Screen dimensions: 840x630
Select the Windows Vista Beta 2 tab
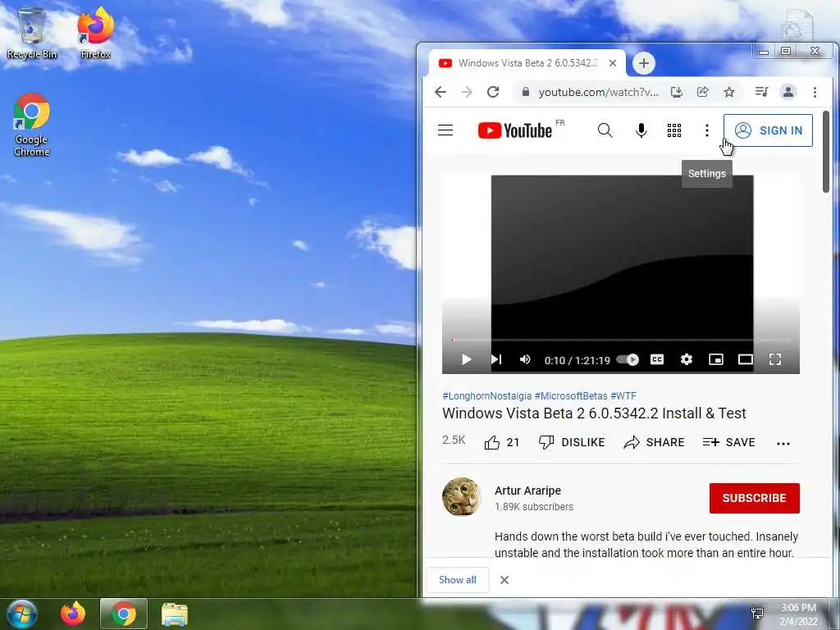(527, 63)
